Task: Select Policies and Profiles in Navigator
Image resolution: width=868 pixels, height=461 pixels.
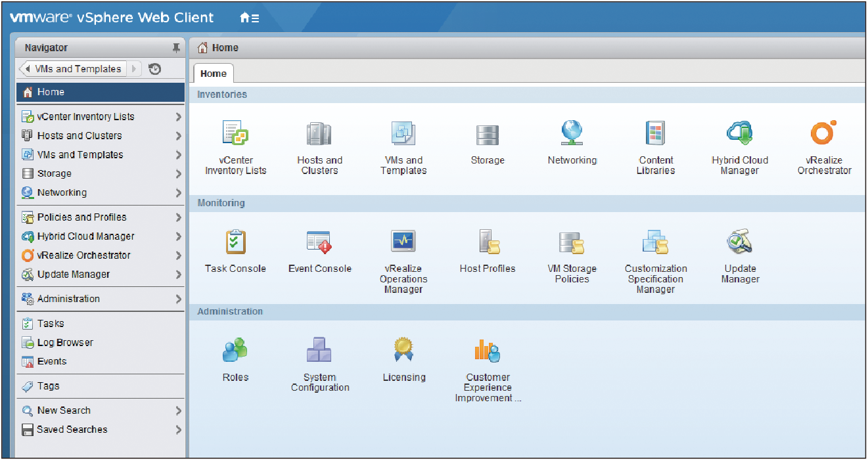Action: coord(100,217)
